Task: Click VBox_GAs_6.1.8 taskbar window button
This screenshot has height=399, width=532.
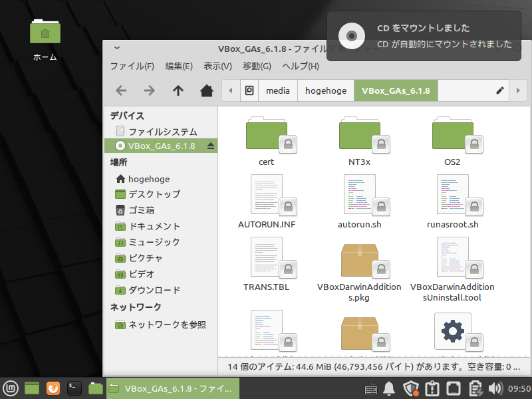Action: (x=173, y=388)
